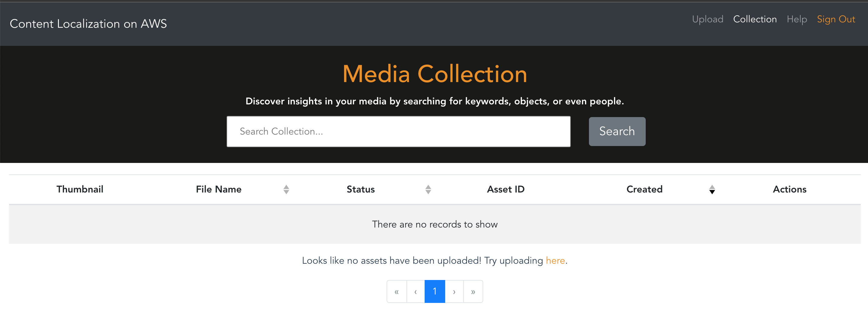
Task: Click the Asset ID column header
Action: point(506,189)
